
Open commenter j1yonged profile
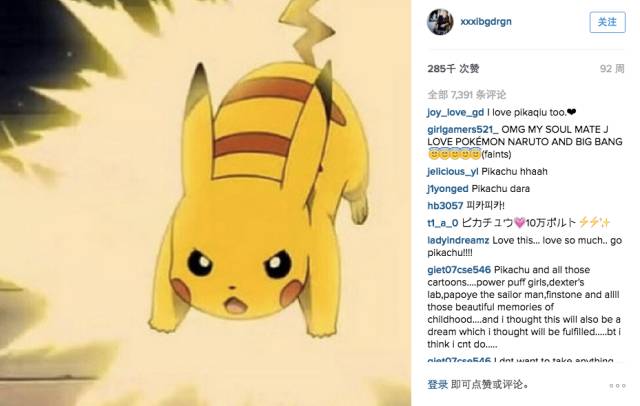pos(448,189)
